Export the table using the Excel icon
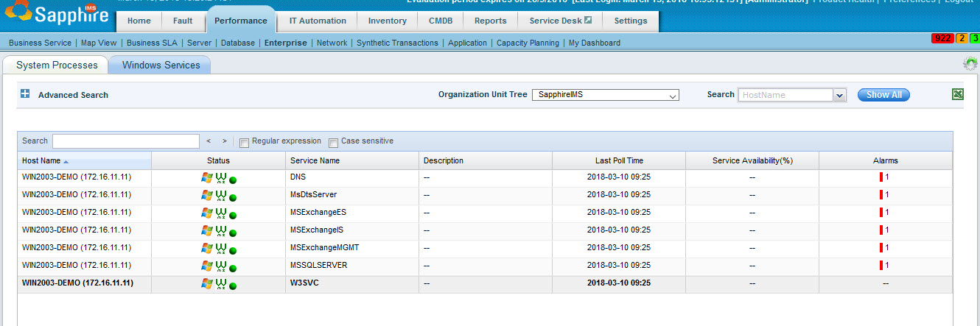 tap(958, 94)
